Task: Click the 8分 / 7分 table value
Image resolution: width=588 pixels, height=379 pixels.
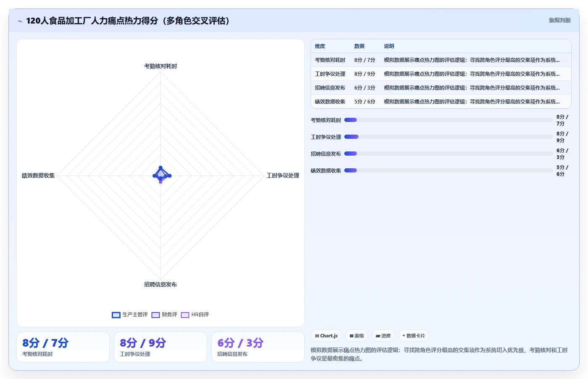Action: (x=365, y=60)
